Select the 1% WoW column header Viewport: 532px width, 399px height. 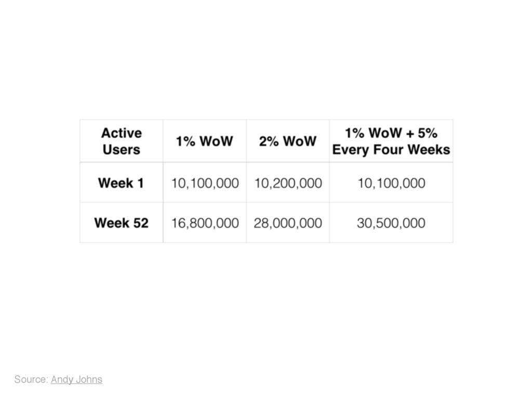tap(205, 141)
